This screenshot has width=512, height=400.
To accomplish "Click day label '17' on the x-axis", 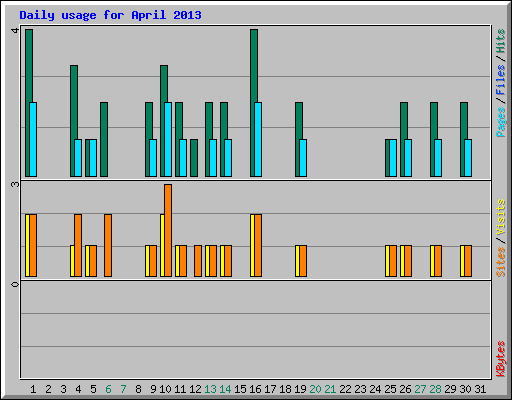I will (x=270, y=389).
